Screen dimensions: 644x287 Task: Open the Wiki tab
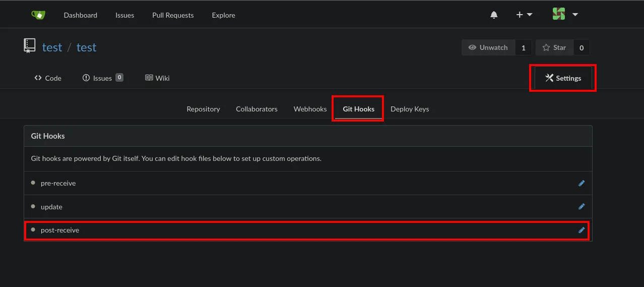point(157,78)
